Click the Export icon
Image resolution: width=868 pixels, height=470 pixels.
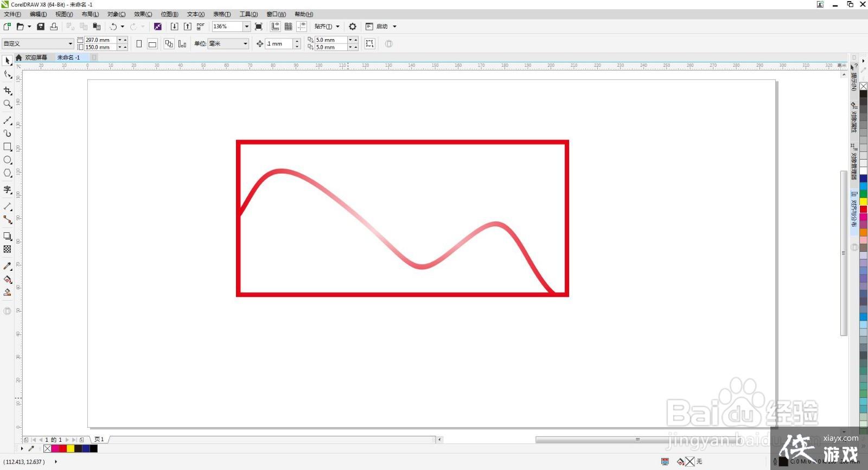point(187,26)
